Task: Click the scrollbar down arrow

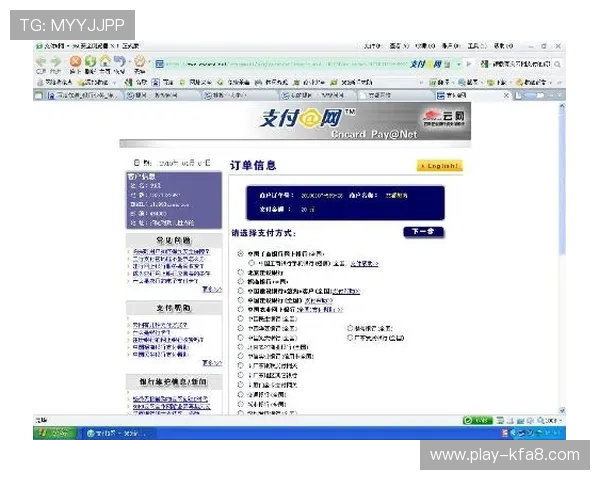Action: point(562,410)
